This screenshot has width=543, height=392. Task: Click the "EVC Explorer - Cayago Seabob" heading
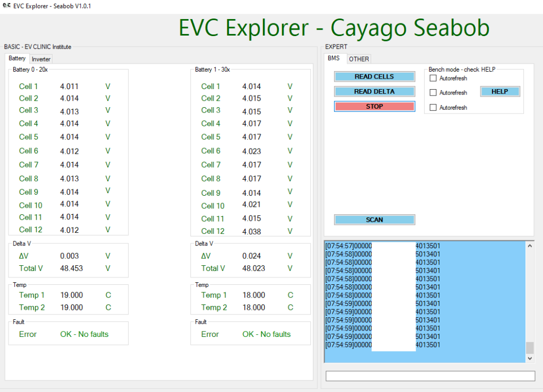coord(334,28)
